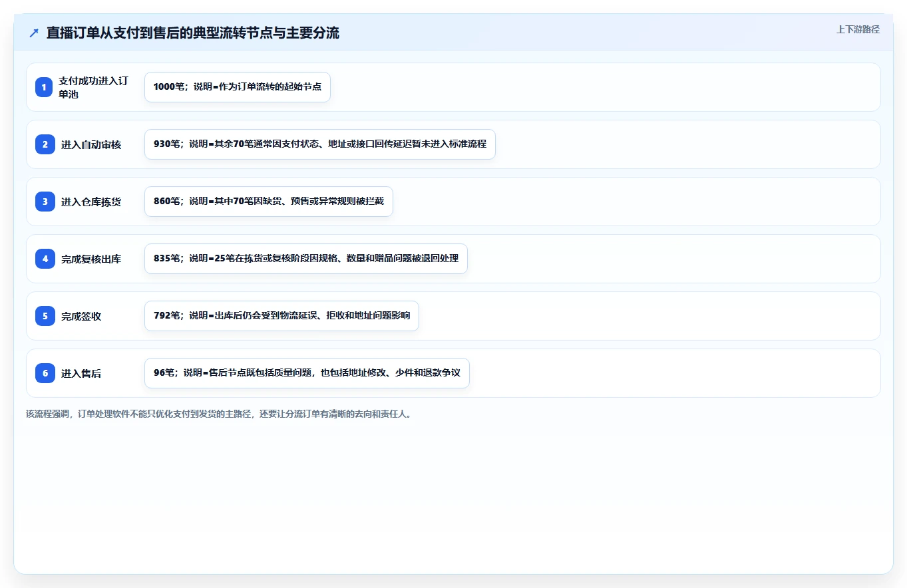This screenshot has height=588, width=907.
Task: Click the 792笔 description box
Action: pyautogui.click(x=281, y=316)
